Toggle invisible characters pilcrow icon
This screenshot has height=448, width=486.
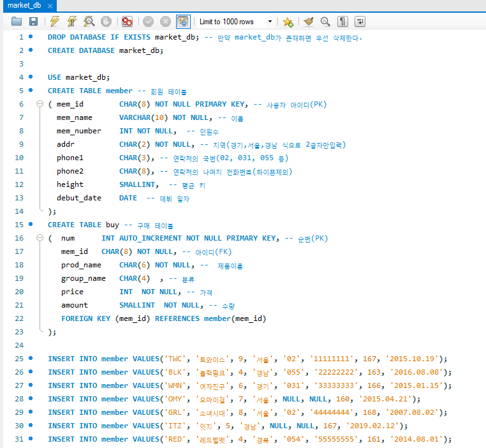coord(342,22)
